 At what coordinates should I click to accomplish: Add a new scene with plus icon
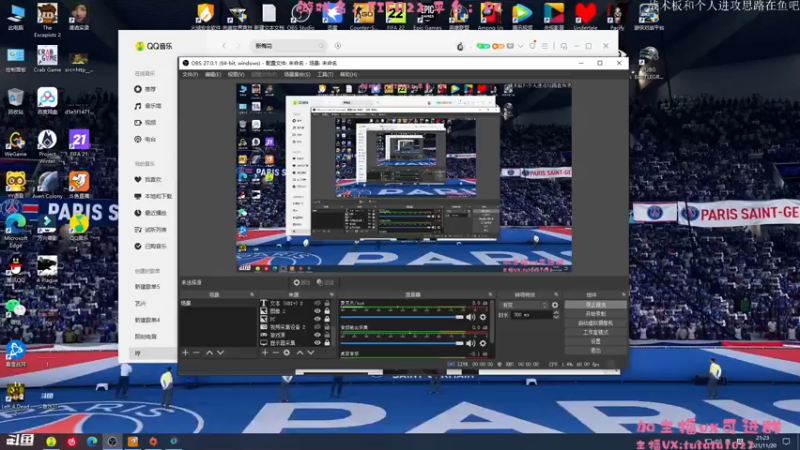185,353
